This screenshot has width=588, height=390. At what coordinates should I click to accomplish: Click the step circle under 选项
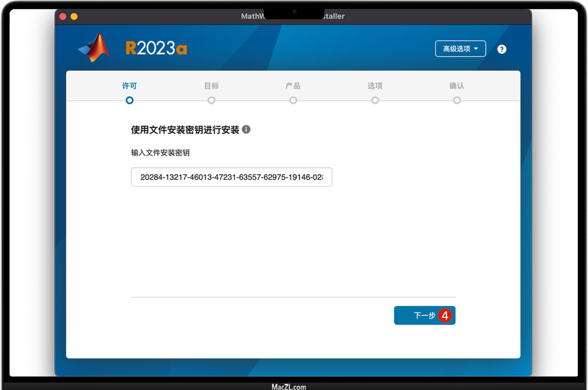coord(375,101)
